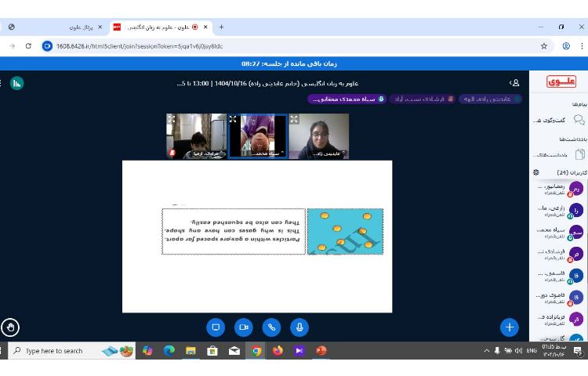Expand the middle webcam video to fullscreen

click(233, 119)
